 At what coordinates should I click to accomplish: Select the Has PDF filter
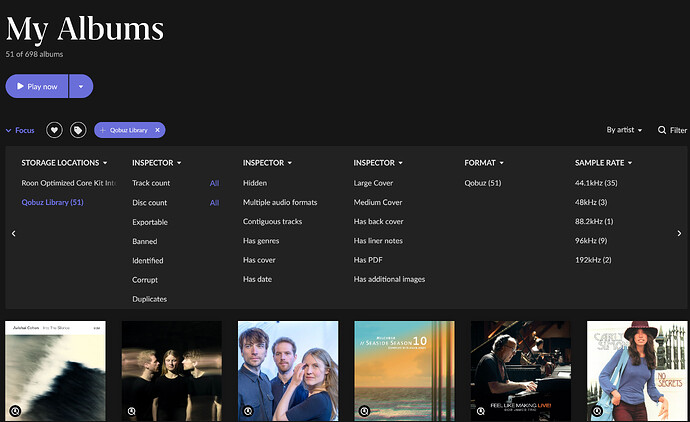coord(368,260)
